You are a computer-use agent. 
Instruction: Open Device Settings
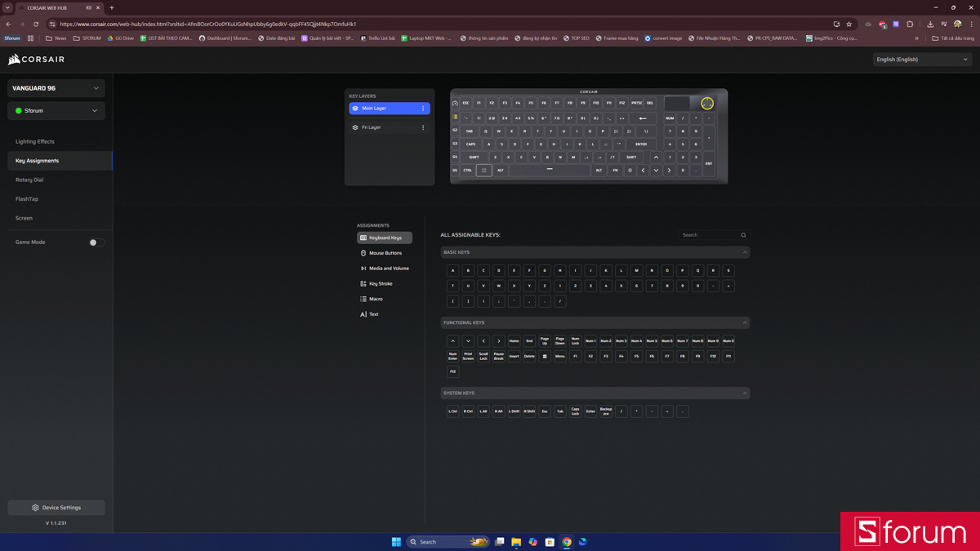coord(56,508)
